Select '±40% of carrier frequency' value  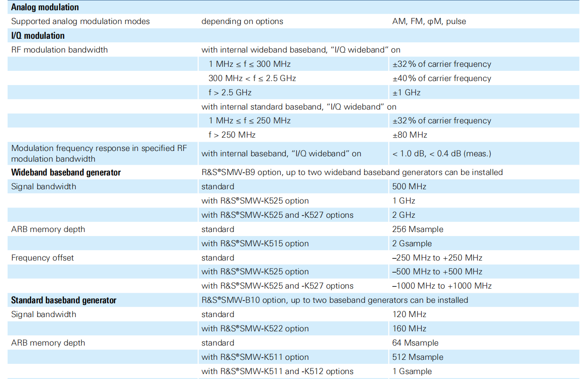tap(441, 78)
